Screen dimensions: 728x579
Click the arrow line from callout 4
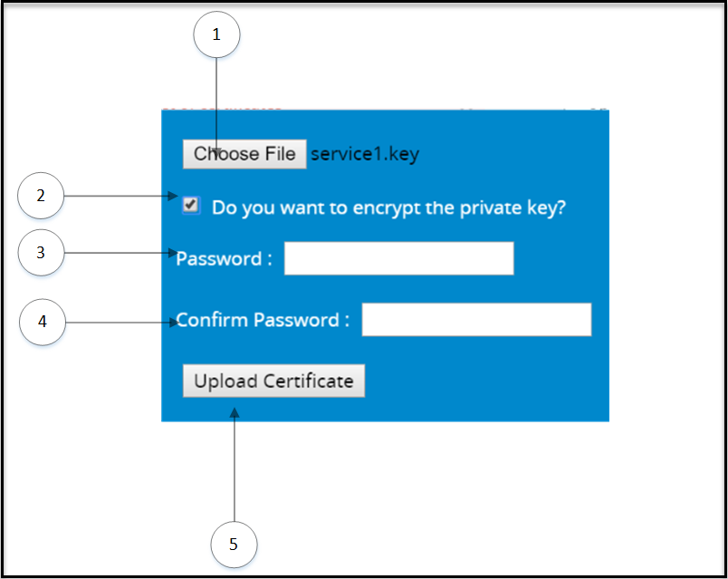[118, 322]
